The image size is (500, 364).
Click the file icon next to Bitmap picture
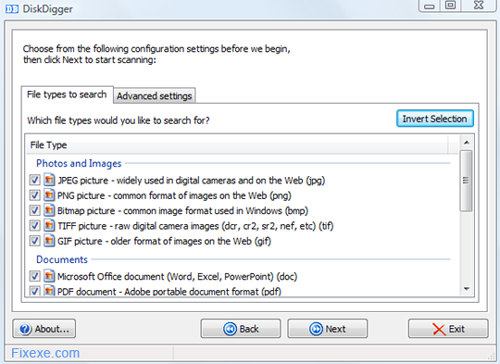coord(49,210)
